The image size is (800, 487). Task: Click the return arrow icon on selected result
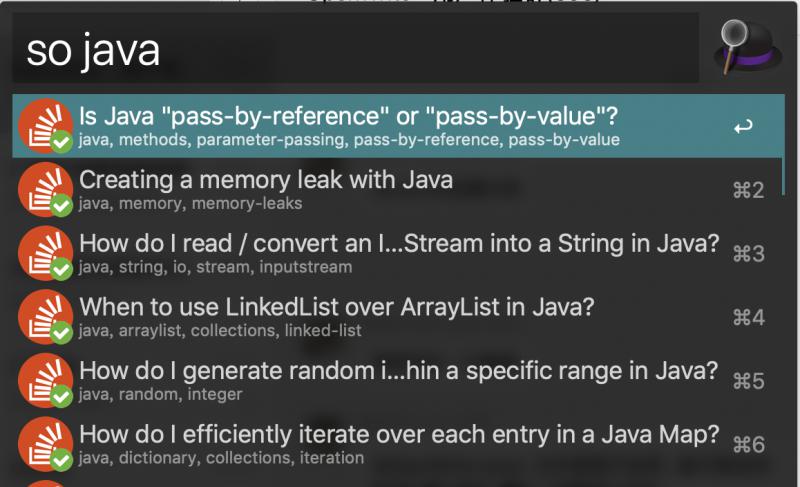(x=743, y=126)
